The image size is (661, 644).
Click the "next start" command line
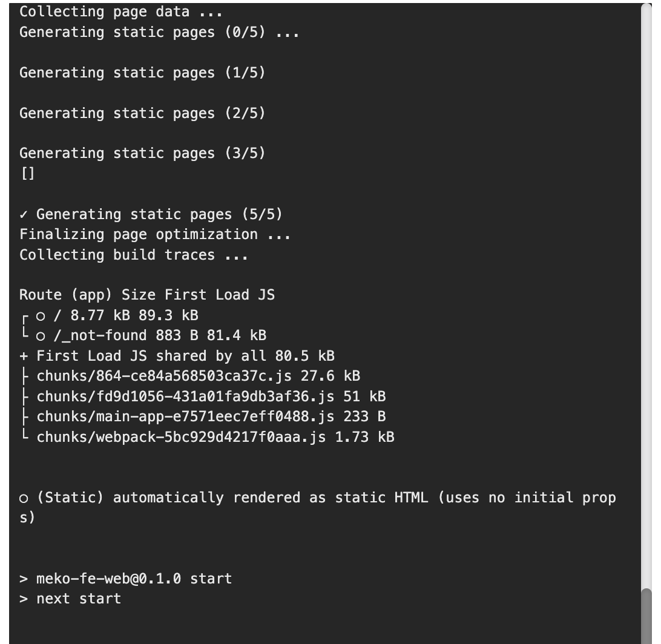coord(79,599)
